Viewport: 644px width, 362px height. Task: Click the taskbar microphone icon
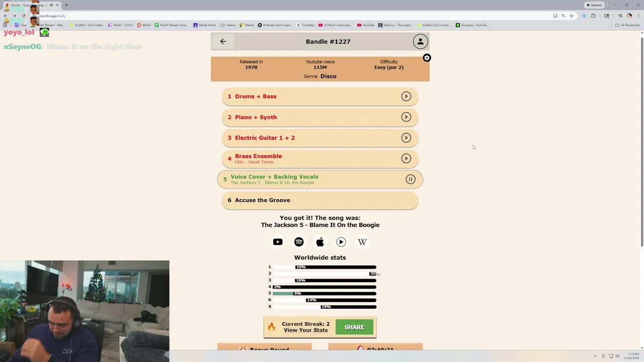[x=603, y=356]
